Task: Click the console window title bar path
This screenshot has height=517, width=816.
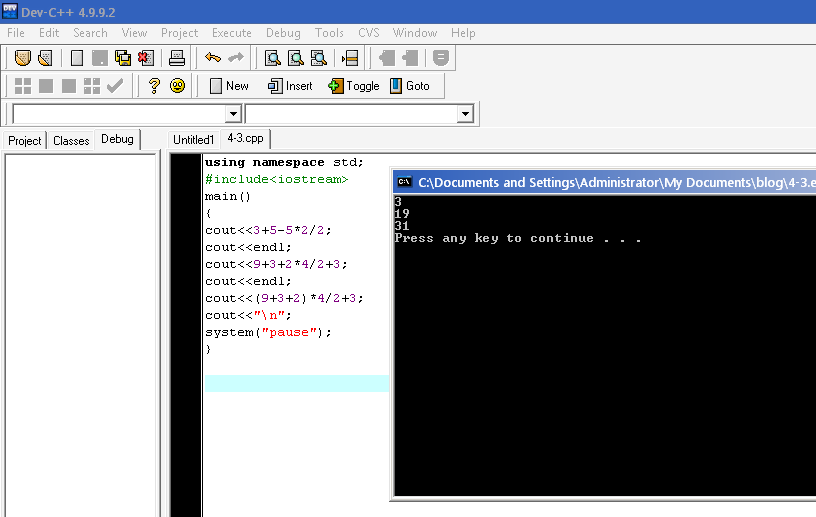Action: (x=617, y=183)
